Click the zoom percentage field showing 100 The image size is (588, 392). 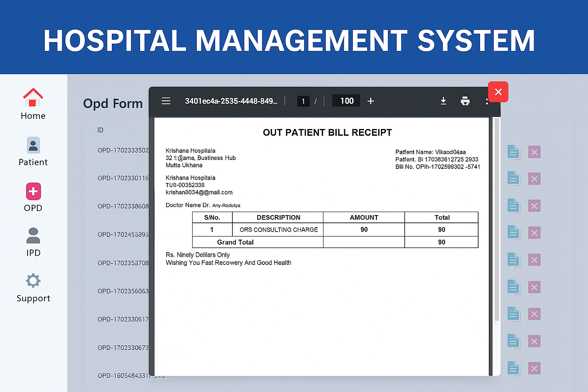tap(346, 101)
